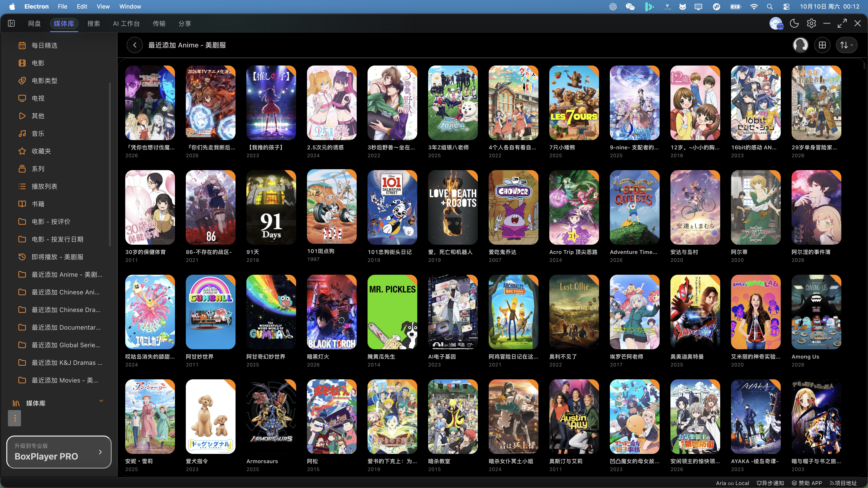
Task: Open the View menu in menu bar
Action: (103, 6)
